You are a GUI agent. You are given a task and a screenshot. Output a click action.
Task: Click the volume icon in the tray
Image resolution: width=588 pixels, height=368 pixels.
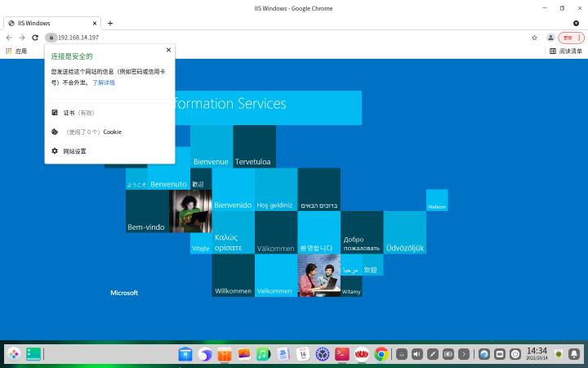click(x=417, y=354)
